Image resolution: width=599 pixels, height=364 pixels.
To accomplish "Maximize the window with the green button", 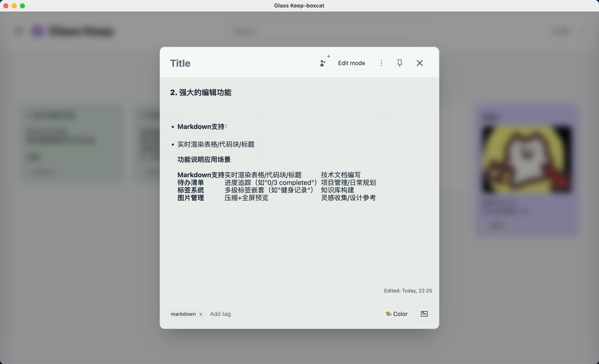I will point(22,6).
